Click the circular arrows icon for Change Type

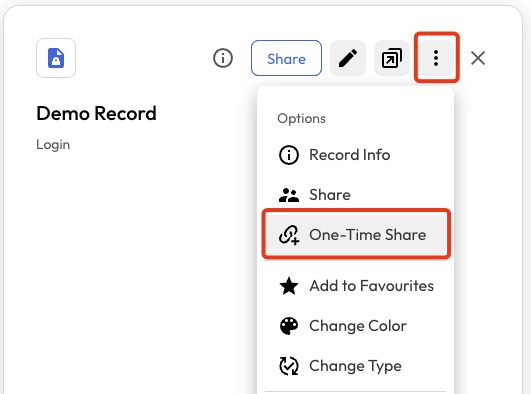tap(289, 366)
